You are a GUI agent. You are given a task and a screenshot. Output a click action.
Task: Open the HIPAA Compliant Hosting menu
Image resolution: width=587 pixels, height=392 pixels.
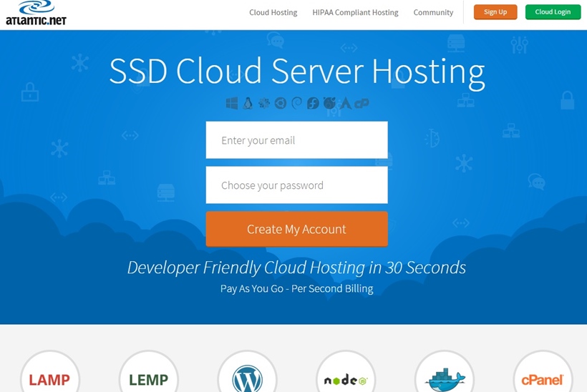coord(355,12)
